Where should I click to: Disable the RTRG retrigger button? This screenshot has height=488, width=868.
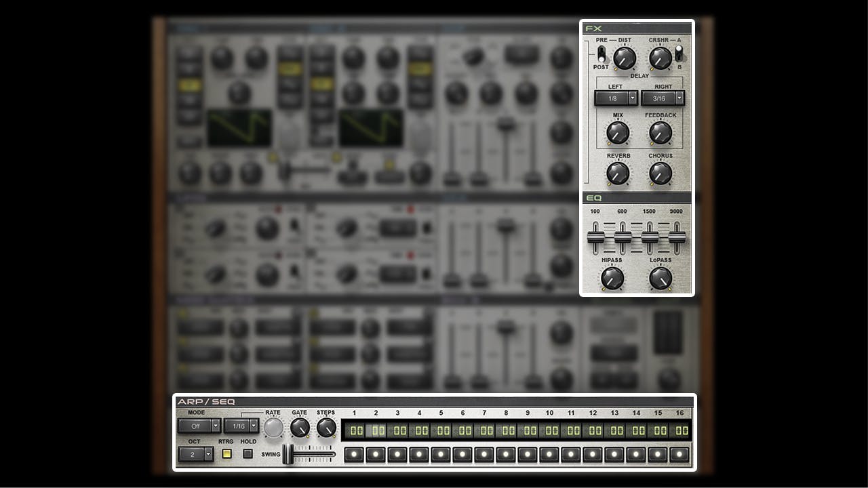(x=226, y=453)
